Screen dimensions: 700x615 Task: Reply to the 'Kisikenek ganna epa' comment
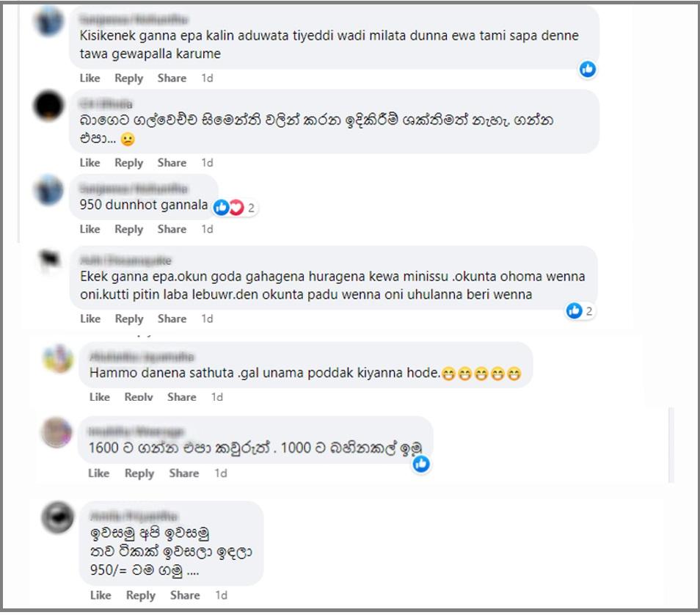[128, 78]
